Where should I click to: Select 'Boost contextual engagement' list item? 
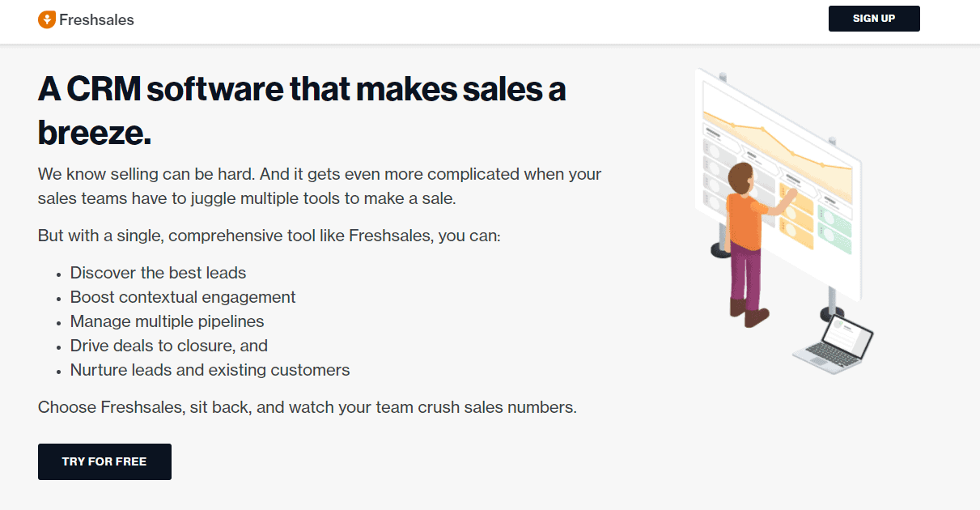coord(183,297)
